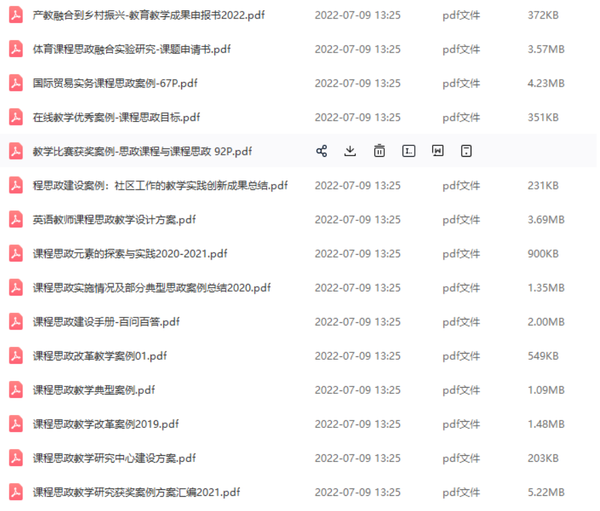Select the row showing 231KB file size
This screenshot has height=511, width=600.
pyautogui.click(x=298, y=185)
